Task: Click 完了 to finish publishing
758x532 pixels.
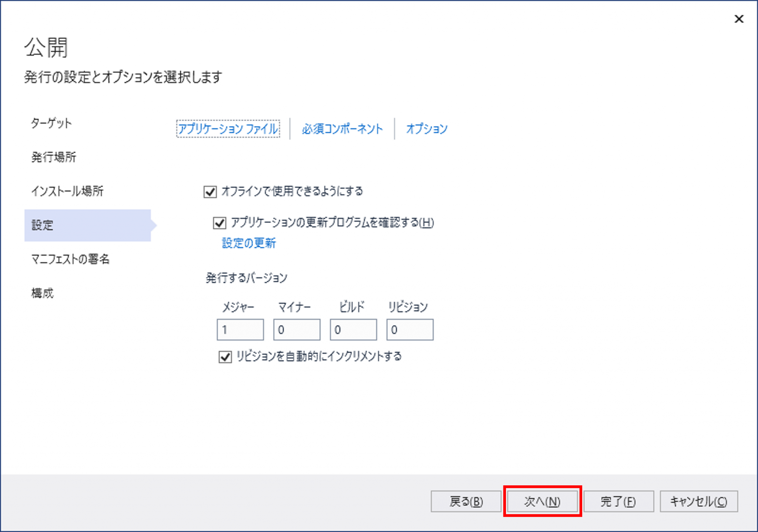Action: point(619,502)
